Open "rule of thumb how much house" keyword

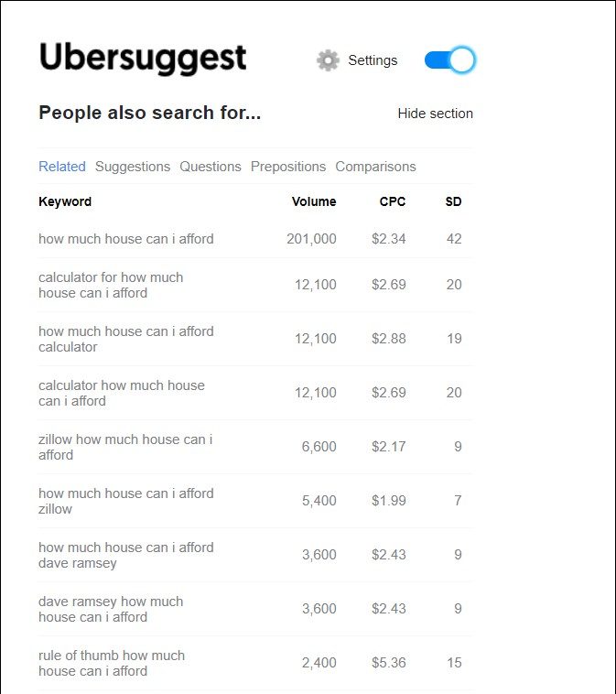pyautogui.click(x=112, y=663)
